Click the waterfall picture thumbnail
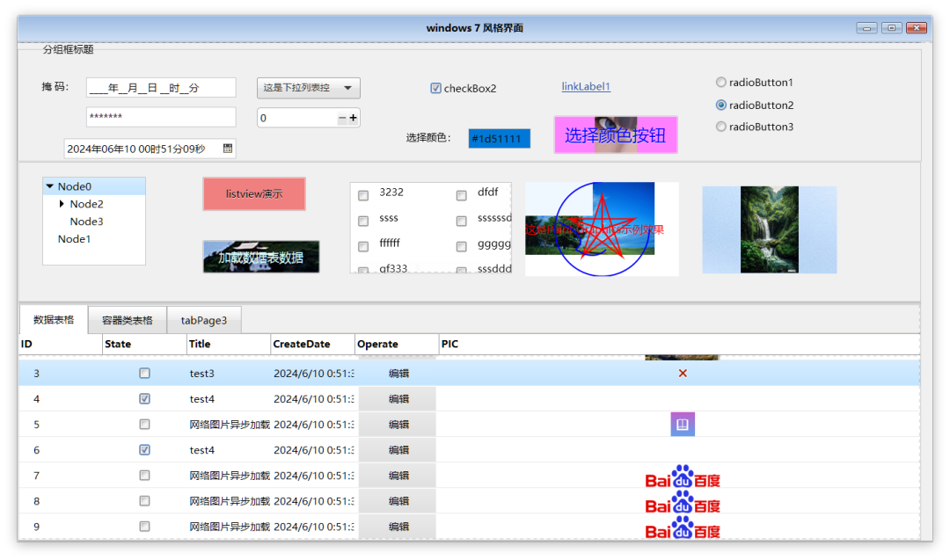 click(x=770, y=229)
